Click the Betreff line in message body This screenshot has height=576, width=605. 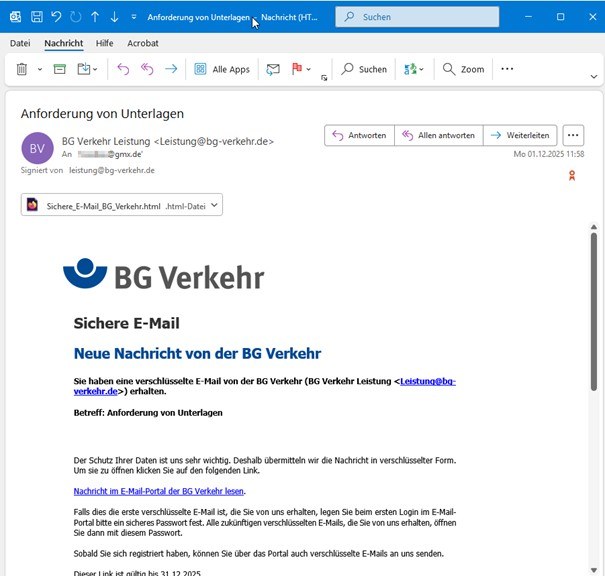point(148,413)
